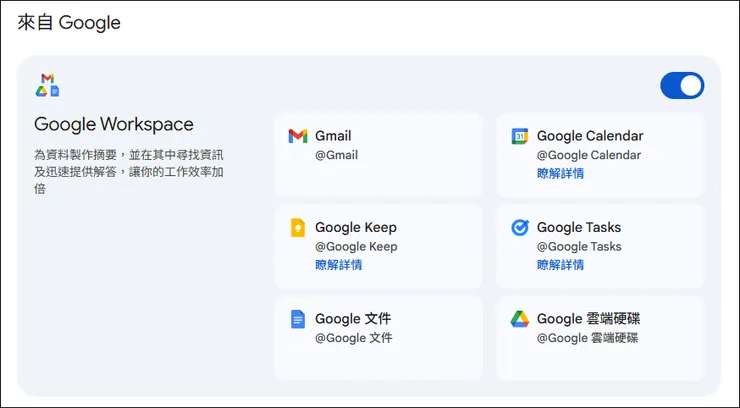Click the @Google 文件 handle
This screenshot has width=740, height=408.
click(353, 338)
